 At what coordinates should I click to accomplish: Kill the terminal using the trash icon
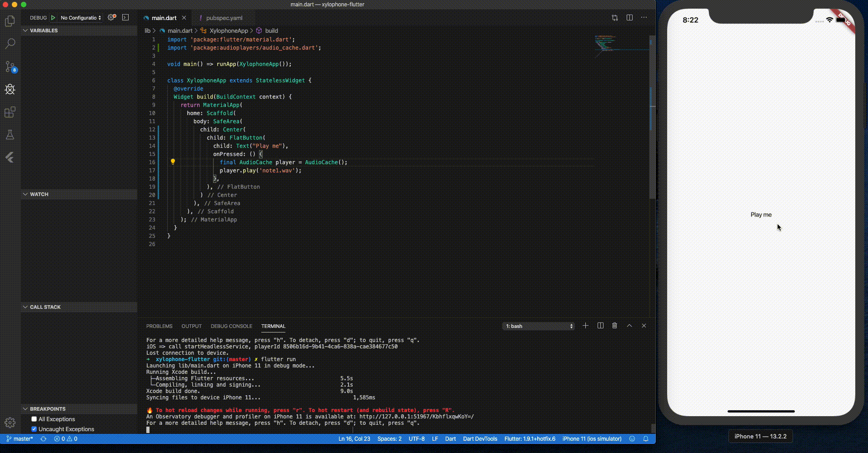(614, 326)
